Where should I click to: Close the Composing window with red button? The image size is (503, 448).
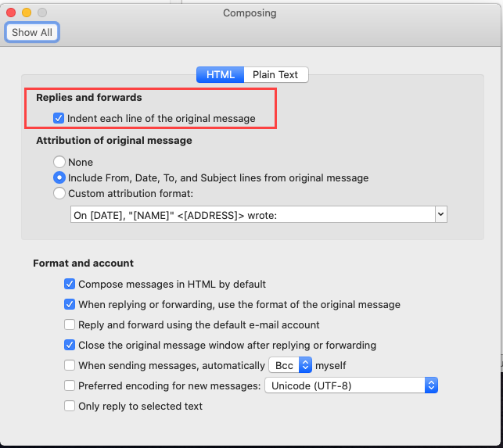point(11,13)
